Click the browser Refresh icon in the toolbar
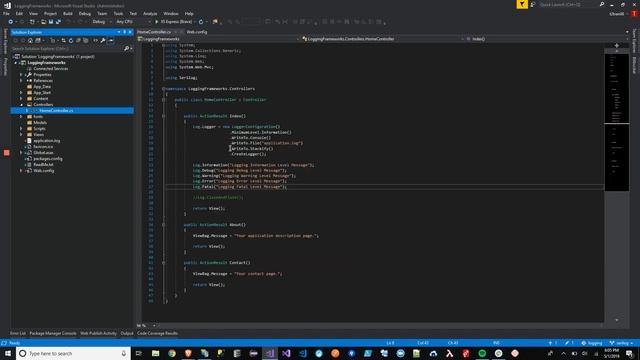Screen dimensions: 640x360 tap(201, 22)
